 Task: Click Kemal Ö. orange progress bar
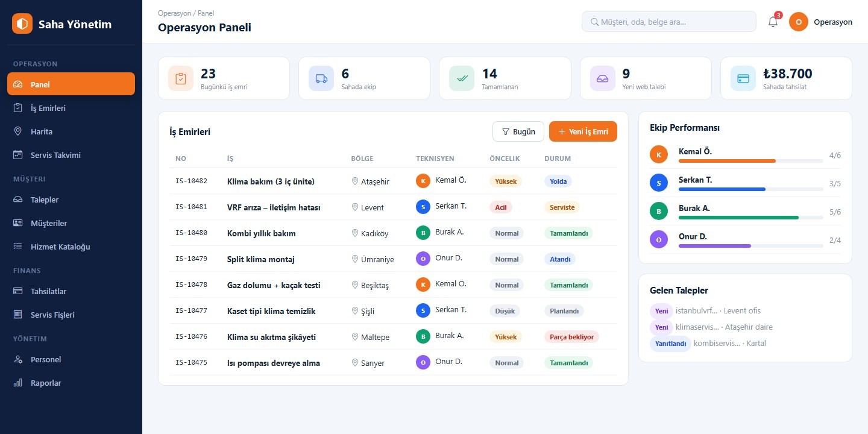point(727,161)
